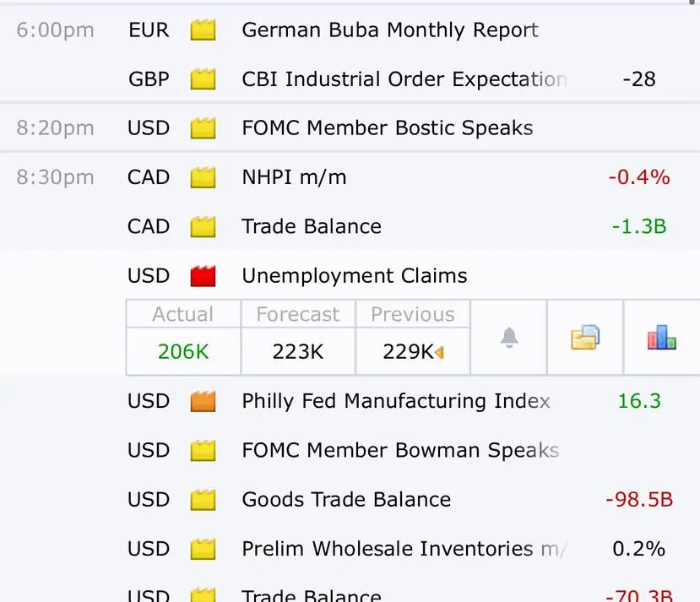Screen dimensions: 700x602
Task: Click the red impact icon for Unemployment Claims
Action: [x=203, y=276]
